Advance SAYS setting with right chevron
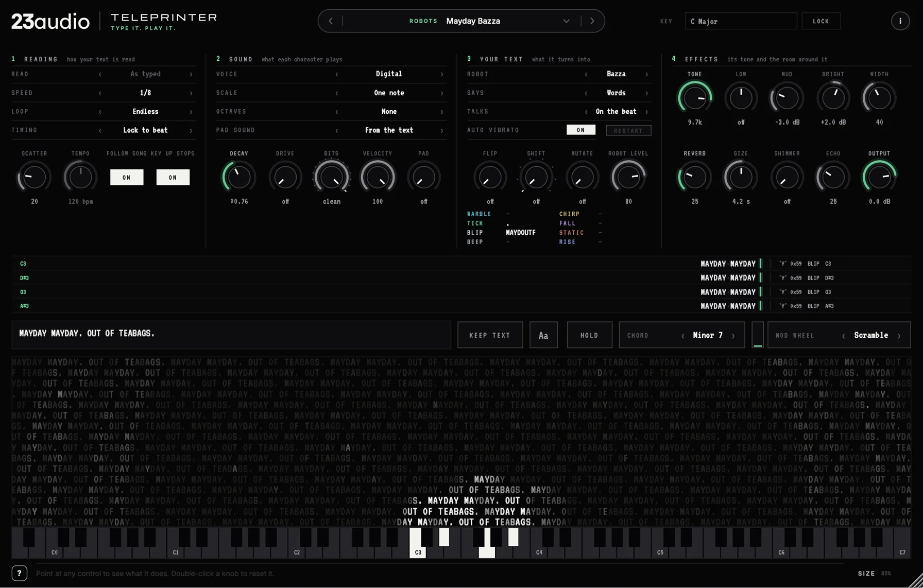 pos(647,93)
